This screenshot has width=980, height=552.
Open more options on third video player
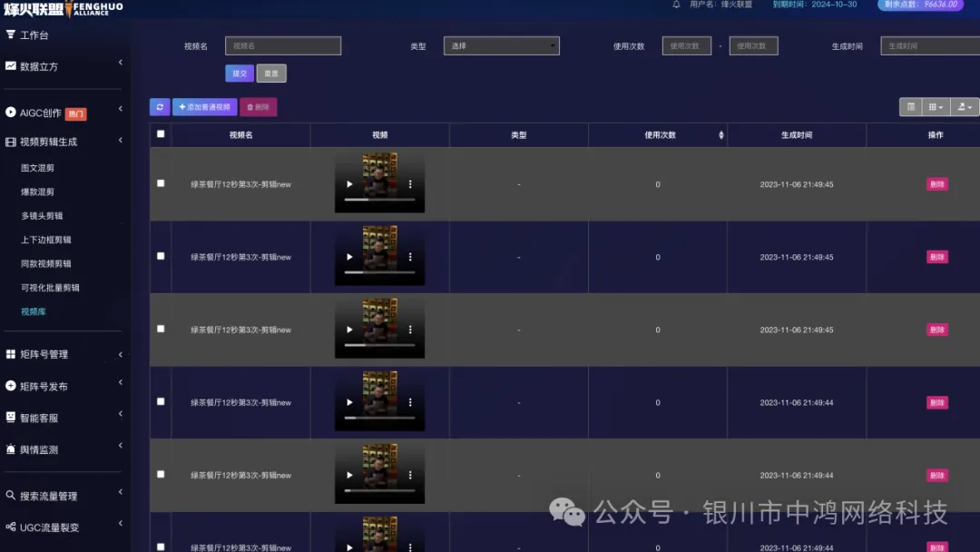(410, 330)
